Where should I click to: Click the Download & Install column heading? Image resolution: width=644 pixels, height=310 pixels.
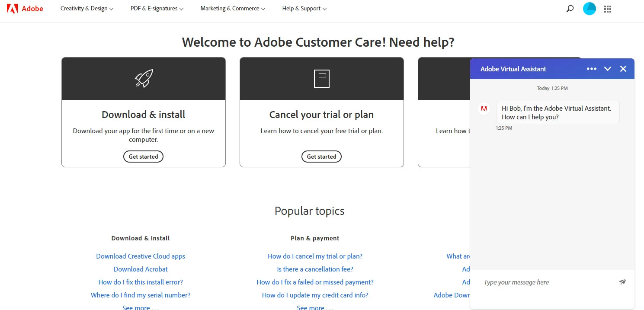[141, 238]
